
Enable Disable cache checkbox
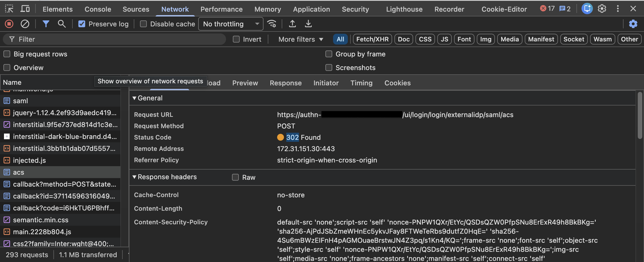tap(143, 24)
